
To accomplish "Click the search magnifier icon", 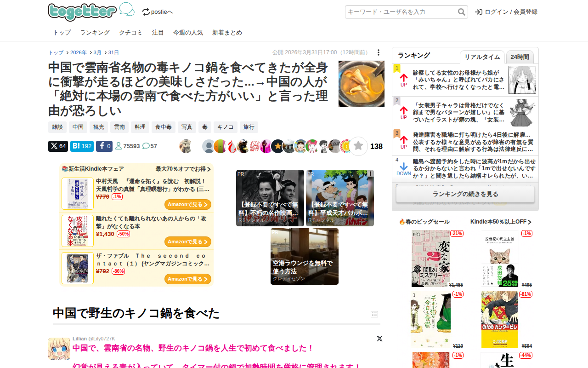I will (x=462, y=12).
